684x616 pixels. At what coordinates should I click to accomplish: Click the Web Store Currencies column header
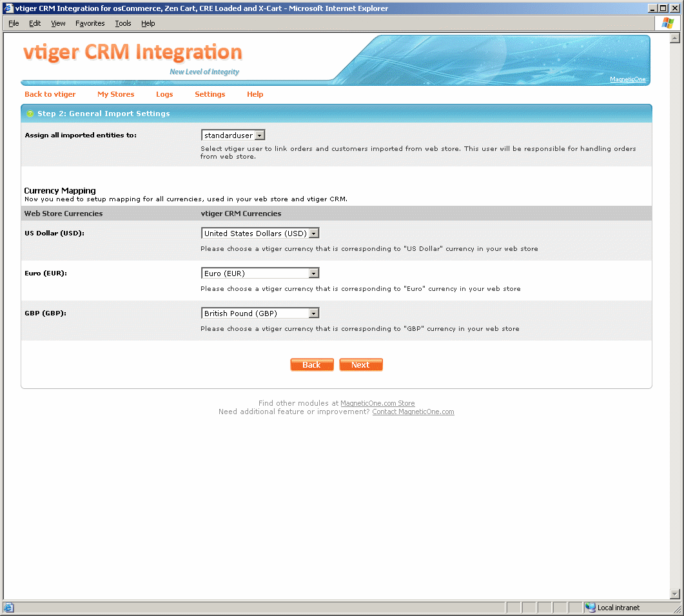tap(64, 214)
